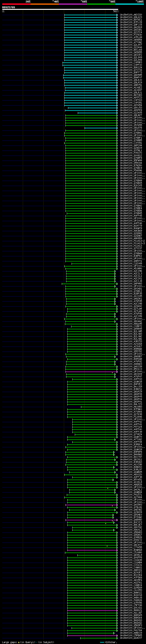Select hit label UniRef100_B9T8C1
The height and width of the screenshot is (644, 146).
131,20
